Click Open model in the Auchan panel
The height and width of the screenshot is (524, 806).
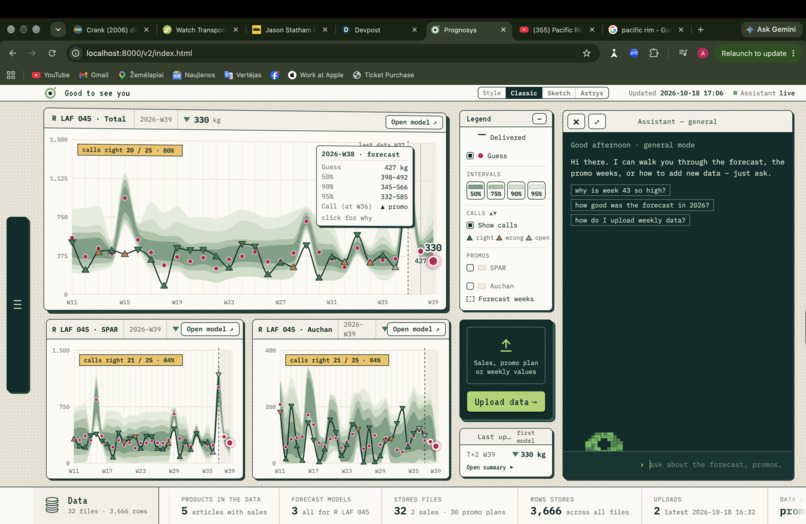point(416,329)
